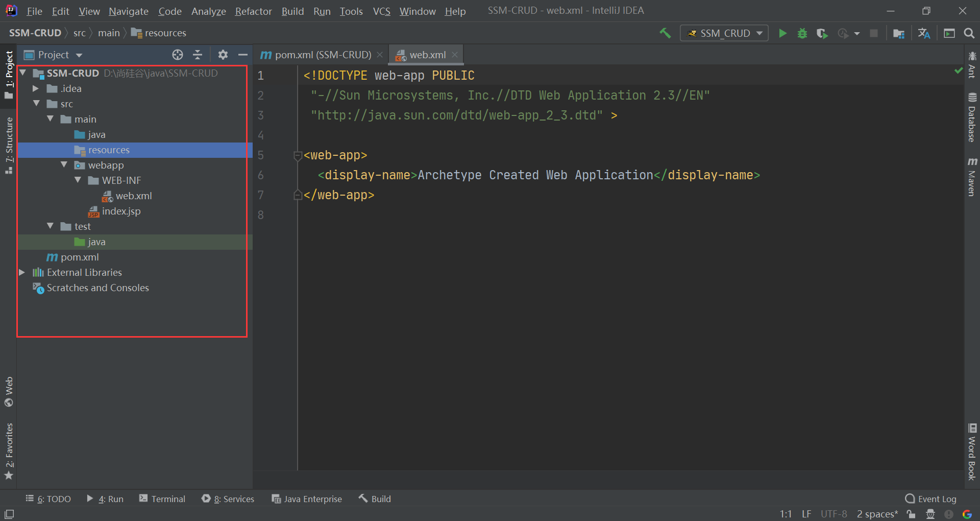Toggle tool window bars icon bottom-left
This screenshot has width=980, height=521.
pos(9,514)
